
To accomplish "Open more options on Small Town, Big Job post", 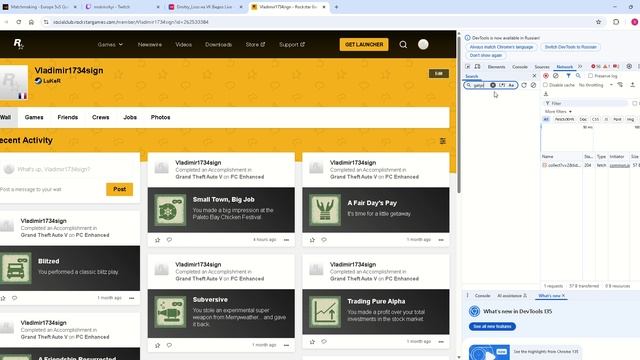I will pos(287,240).
